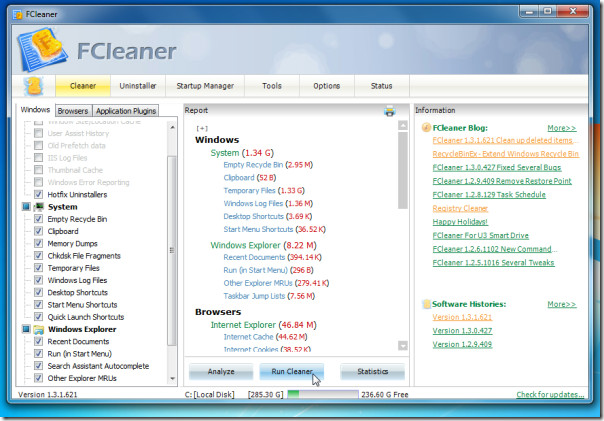The width and height of the screenshot is (604, 421).
Task: Open FCleaner 1.2.8.129 Task Schedule link
Action: (489, 195)
